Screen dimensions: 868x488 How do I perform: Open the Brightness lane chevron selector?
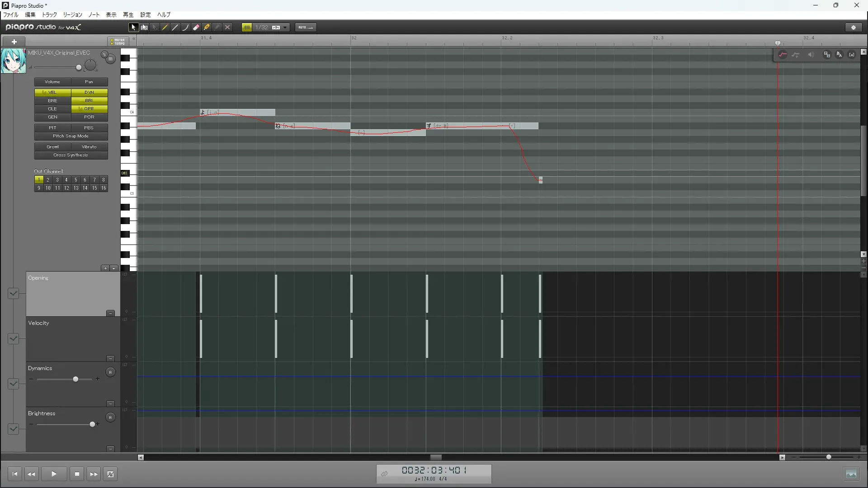pos(13,429)
